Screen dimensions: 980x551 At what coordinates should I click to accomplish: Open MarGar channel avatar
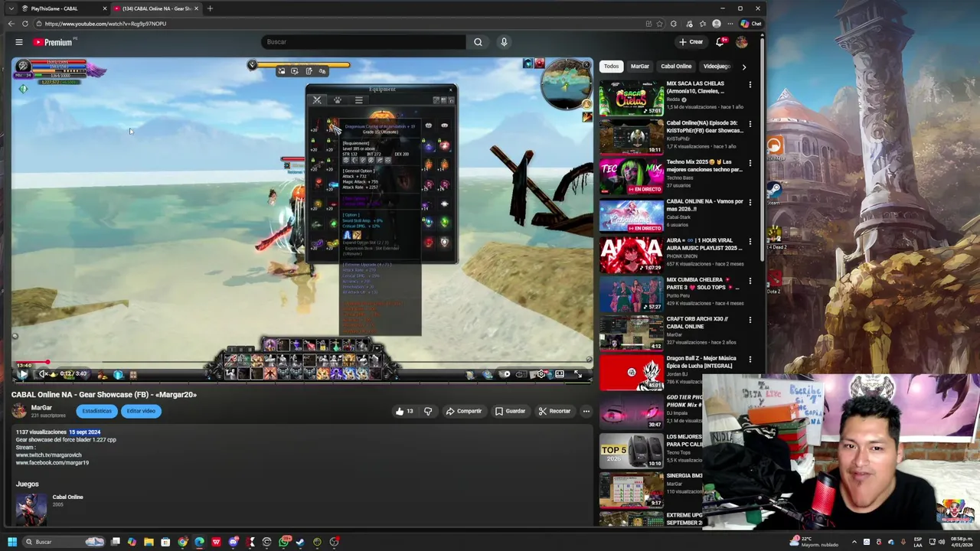coord(19,411)
